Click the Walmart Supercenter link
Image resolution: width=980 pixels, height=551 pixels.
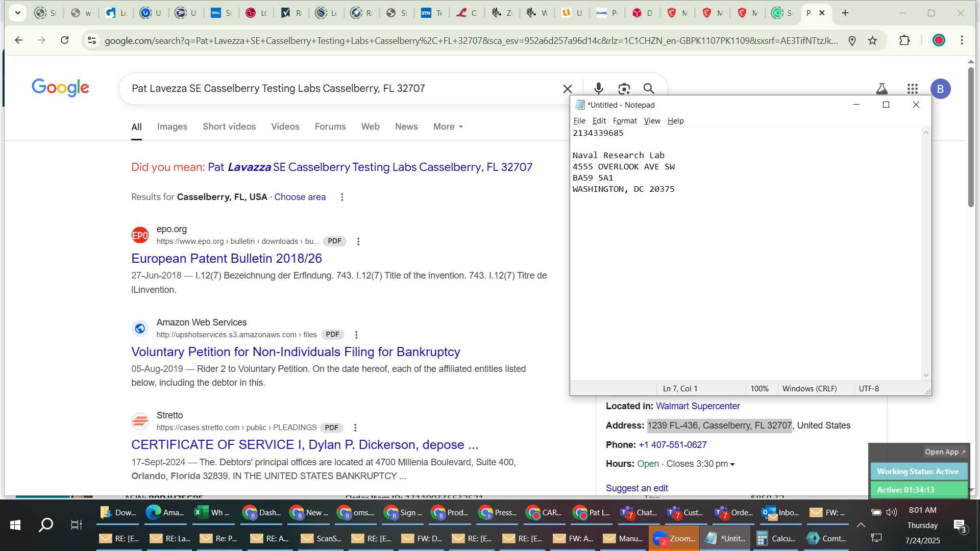point(698,406)
